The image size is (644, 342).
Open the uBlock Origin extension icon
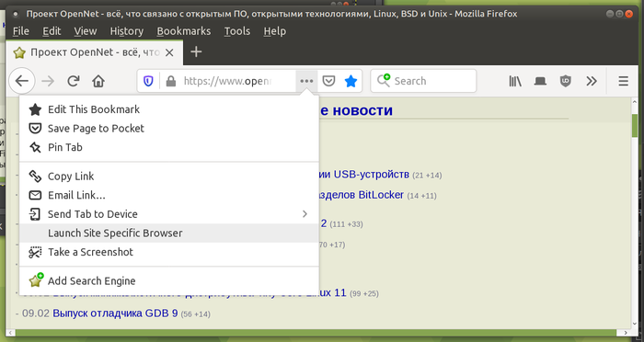coord(566,81)
